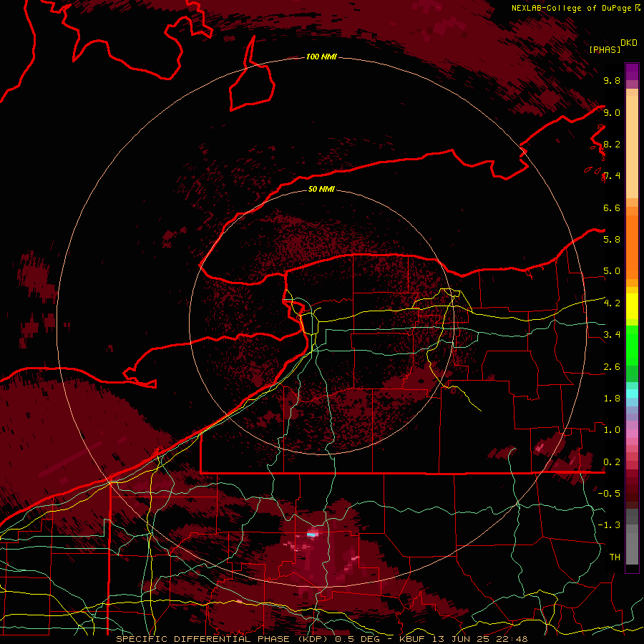This screenshot has width=644, height=644.
Task: Click the TH label on color scale
Action: (615, 557)
